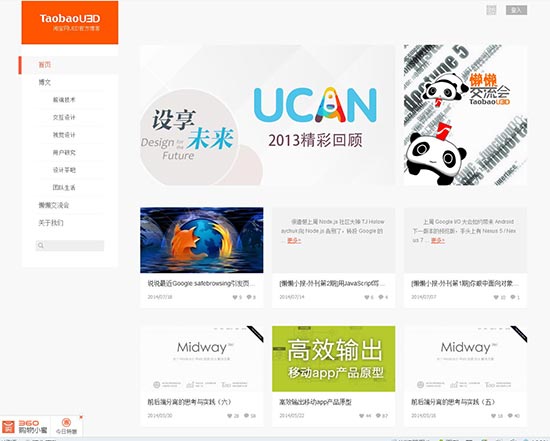550x441 pixels.
Task: Close the 360 shopping widget red dot
Action: pyautogui.click(x=81, y=417)
